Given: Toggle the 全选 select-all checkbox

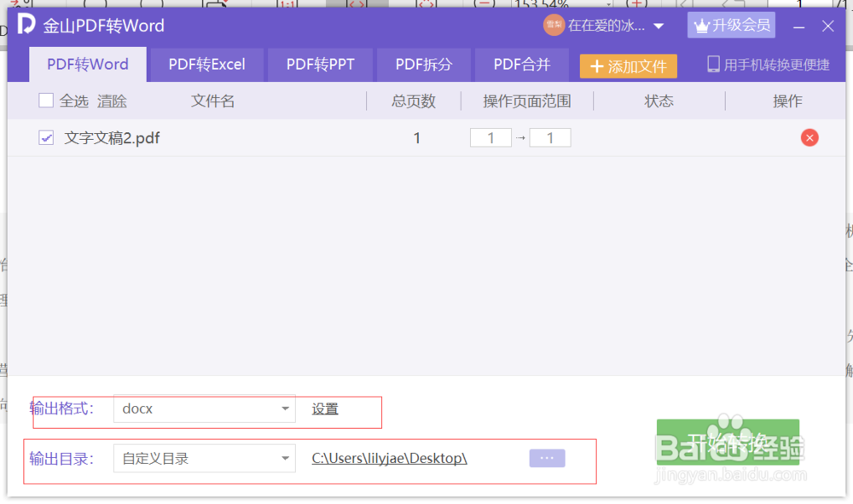Looking at the screenshot, I should (x=46, y=100).
